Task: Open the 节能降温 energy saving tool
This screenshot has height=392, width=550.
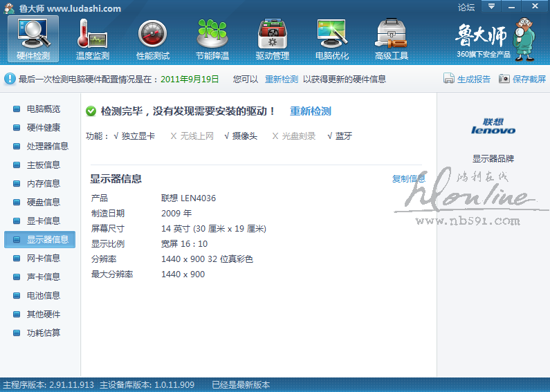Action: click(212, 39)
